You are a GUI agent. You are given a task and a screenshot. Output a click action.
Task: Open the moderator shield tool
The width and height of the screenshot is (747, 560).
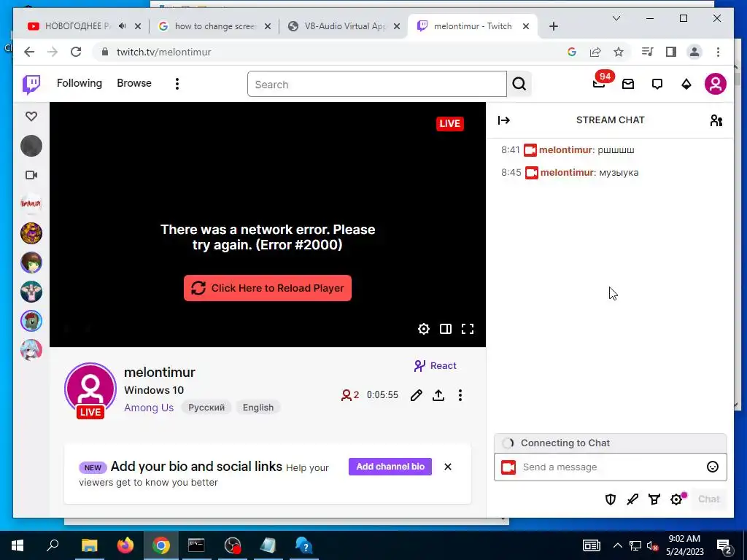pyautogui.click(x=611, y=499)
